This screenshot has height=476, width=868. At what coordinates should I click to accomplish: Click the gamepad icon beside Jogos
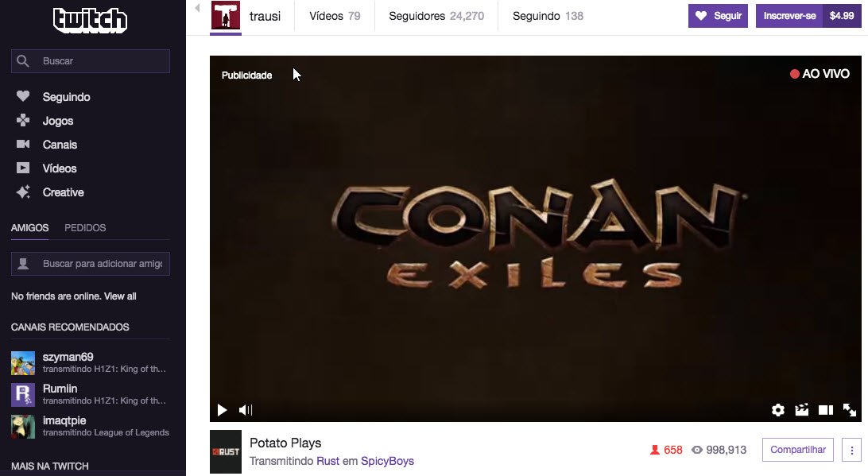pos(23,120)
